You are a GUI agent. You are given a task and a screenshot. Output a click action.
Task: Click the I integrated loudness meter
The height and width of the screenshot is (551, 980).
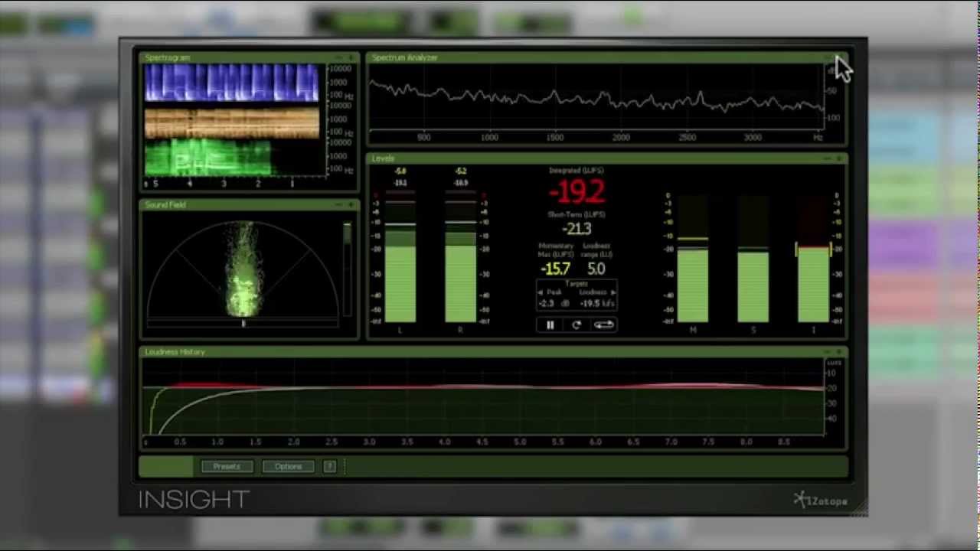click(x=813, y=258)
